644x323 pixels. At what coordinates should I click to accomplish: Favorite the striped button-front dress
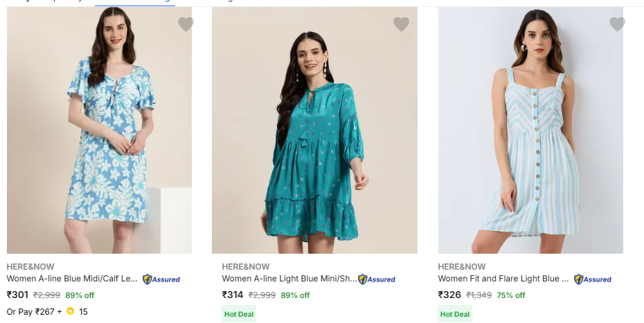pyautogui.click(x=617, y=25)
